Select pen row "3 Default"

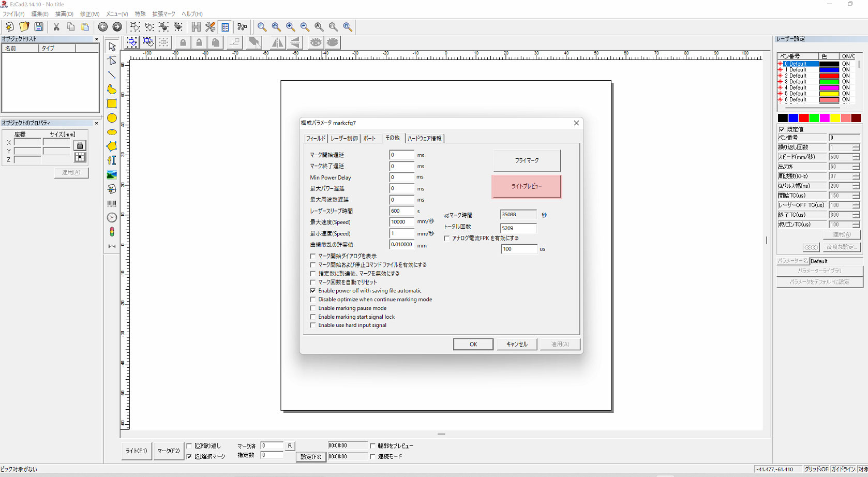pyautogui.click(x=817, y=82)
